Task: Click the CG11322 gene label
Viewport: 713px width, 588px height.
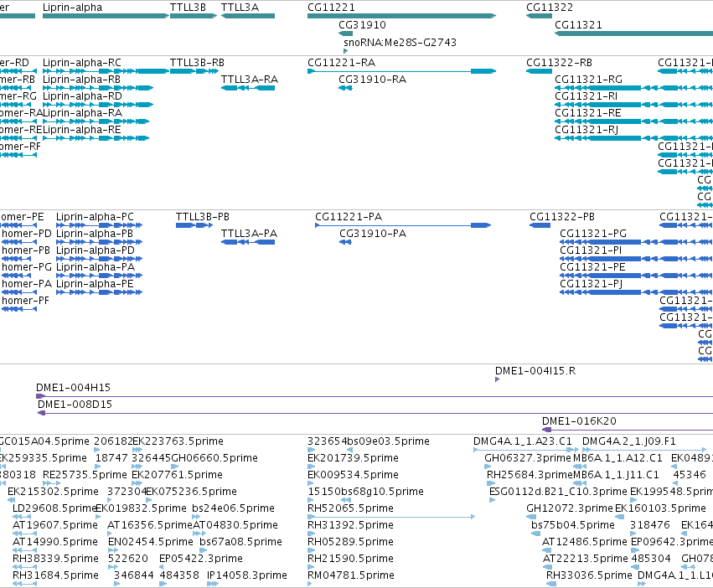Action: (x=550, y=8)
